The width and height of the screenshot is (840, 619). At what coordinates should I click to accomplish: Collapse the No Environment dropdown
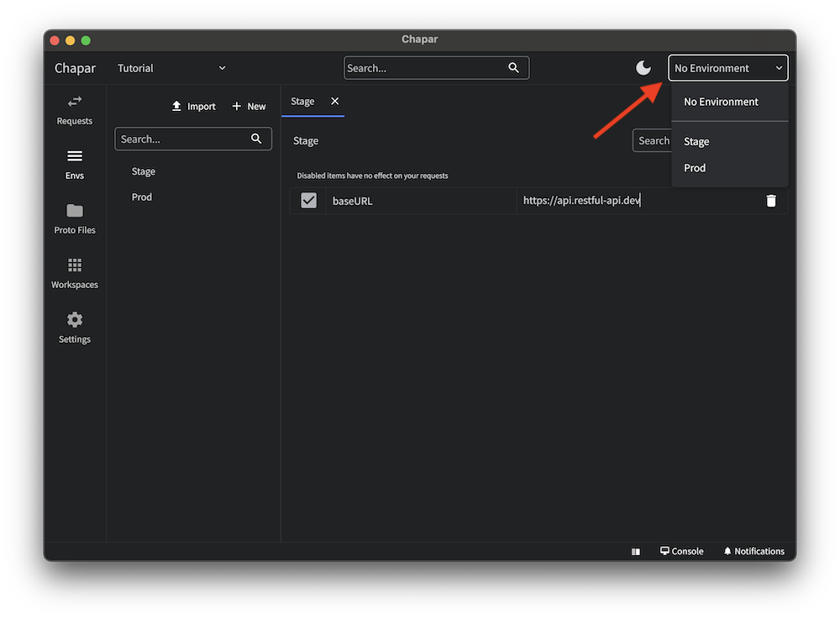pyautogui.click(x=728, y=68)
